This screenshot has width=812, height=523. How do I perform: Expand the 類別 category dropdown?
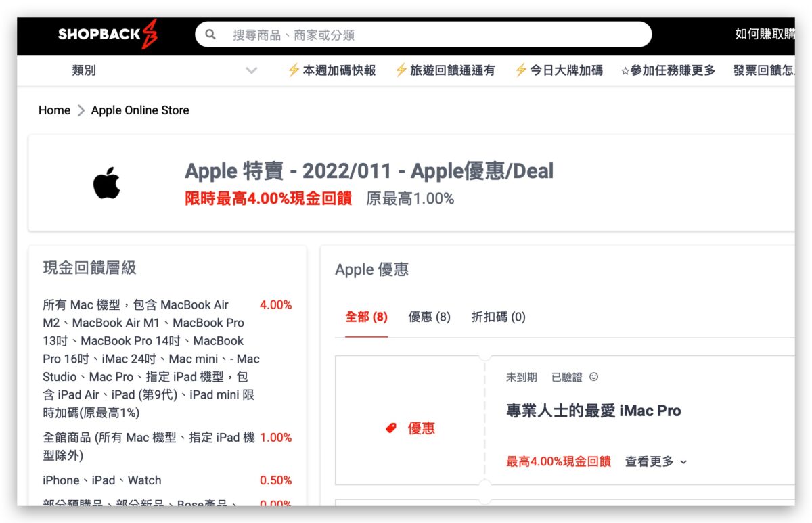(x=164, y=70)
